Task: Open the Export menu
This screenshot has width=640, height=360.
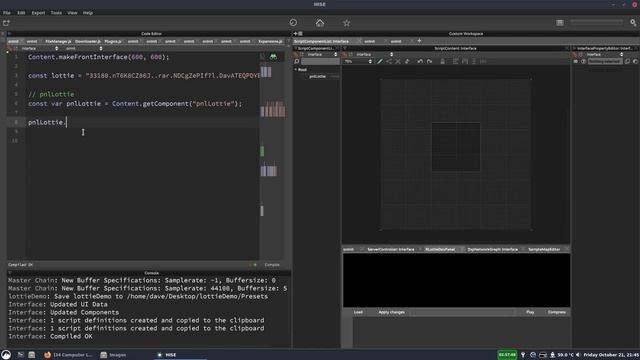Action: tap(38, 13)
